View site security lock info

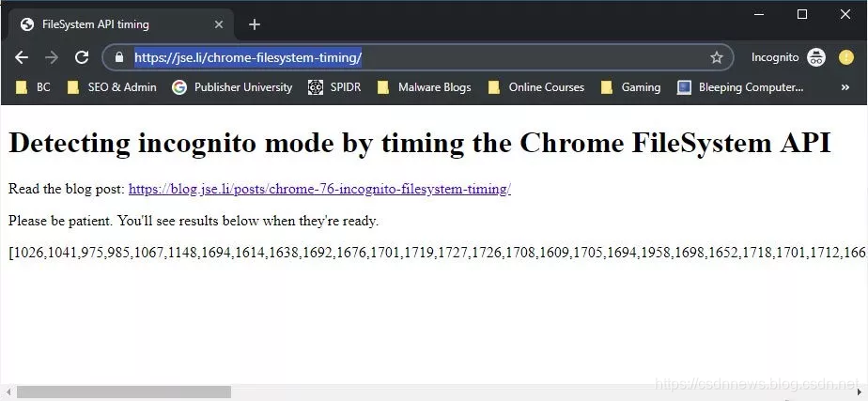coord(118,57)
